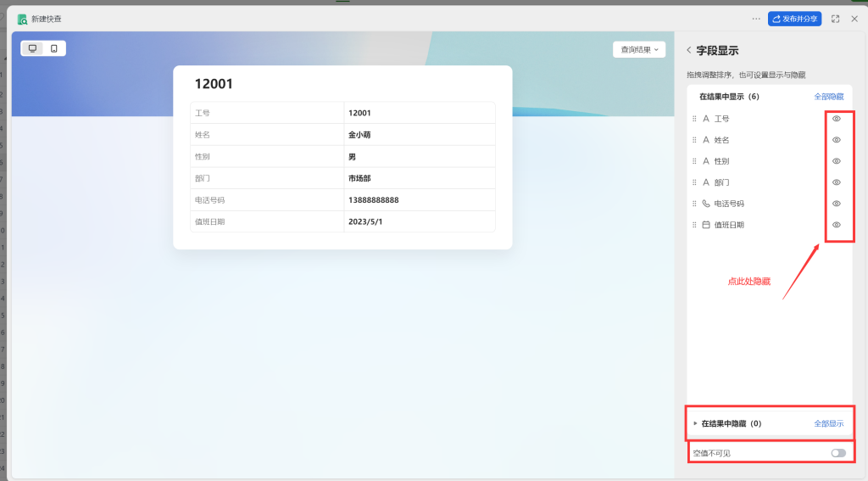Hide the 部门 field with eye icon

click(x=836, y=182)
